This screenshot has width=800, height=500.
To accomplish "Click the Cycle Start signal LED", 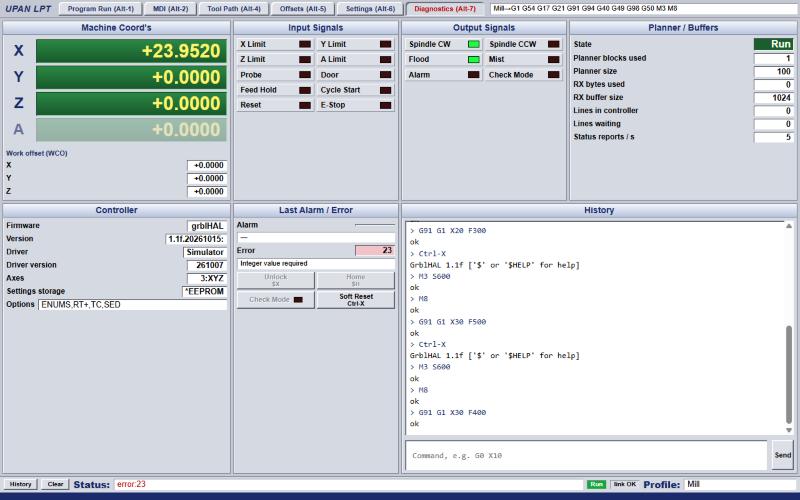I will [x=386, y=90].
